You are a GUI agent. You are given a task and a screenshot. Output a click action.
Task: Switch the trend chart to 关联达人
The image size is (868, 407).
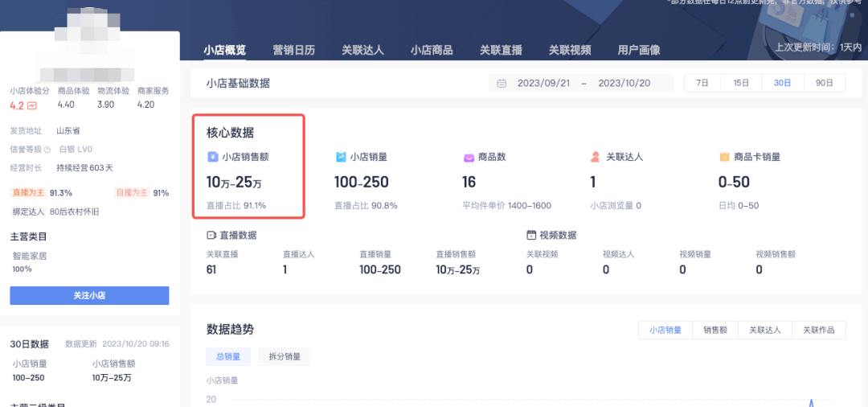(765, 330)
